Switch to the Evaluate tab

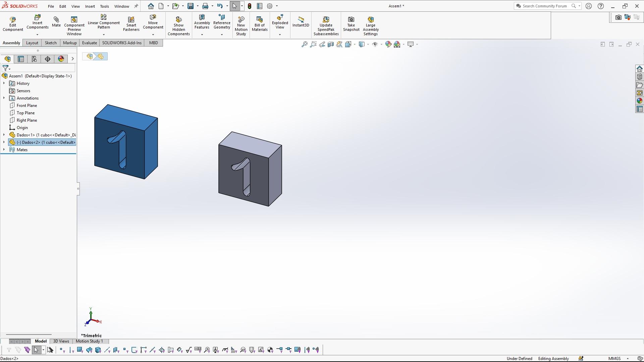click(x=90, y=43)
